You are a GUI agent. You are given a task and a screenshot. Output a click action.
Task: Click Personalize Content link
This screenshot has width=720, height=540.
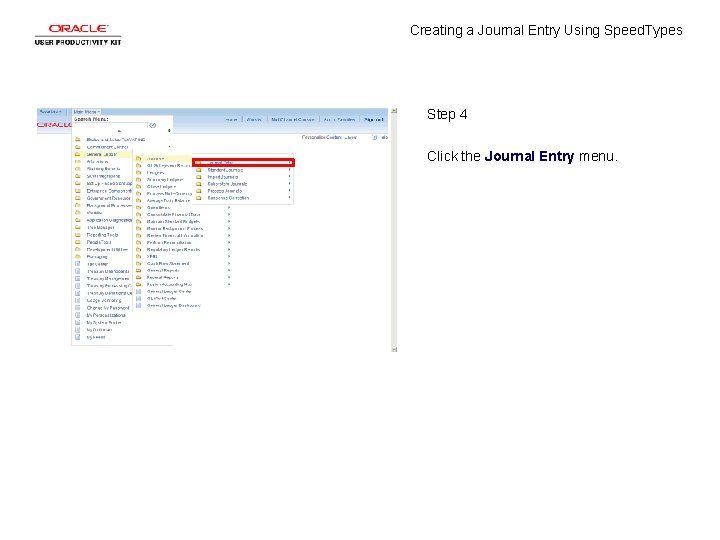coord(323,137)
